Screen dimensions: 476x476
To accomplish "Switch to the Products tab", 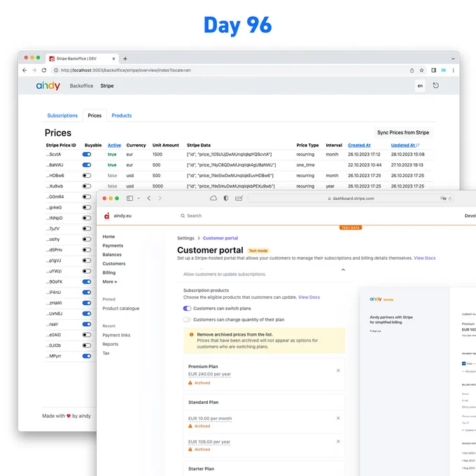I will [x=121, y=115].
